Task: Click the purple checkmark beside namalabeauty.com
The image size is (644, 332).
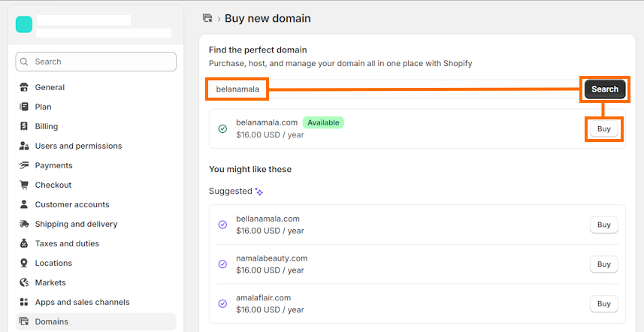Action: [x=222, y=264]
